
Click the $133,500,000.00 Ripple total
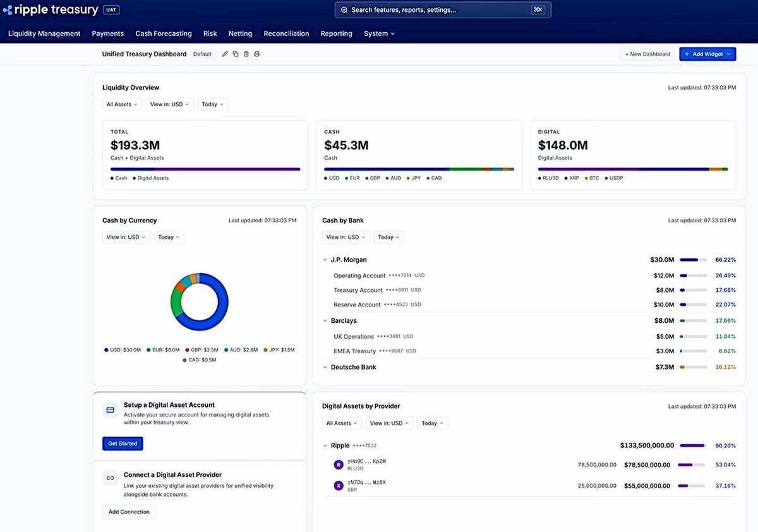[x=647, y=446]
